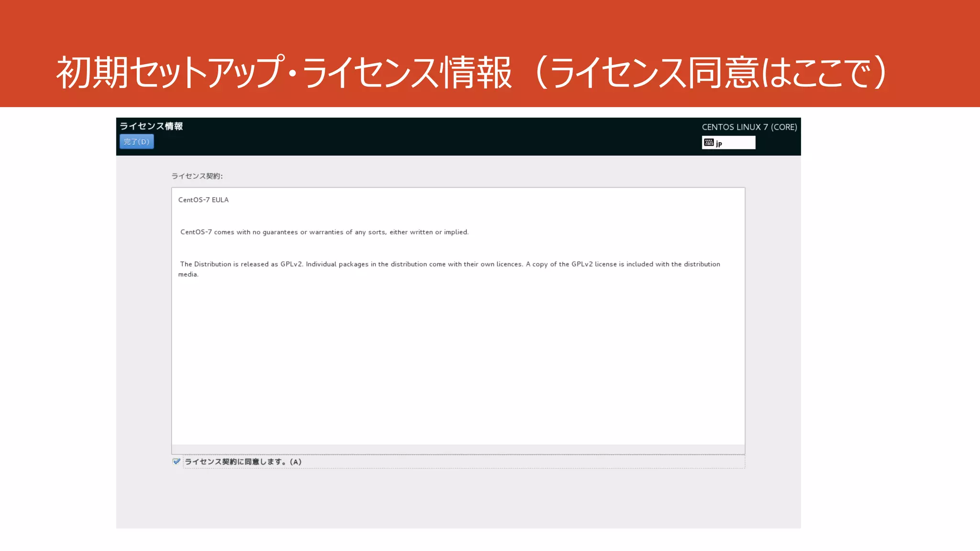The height and width of the screenshot is (551, 980).
Task: Click the ライセンス契約に同意します label text
Action: tap(234, 462)
